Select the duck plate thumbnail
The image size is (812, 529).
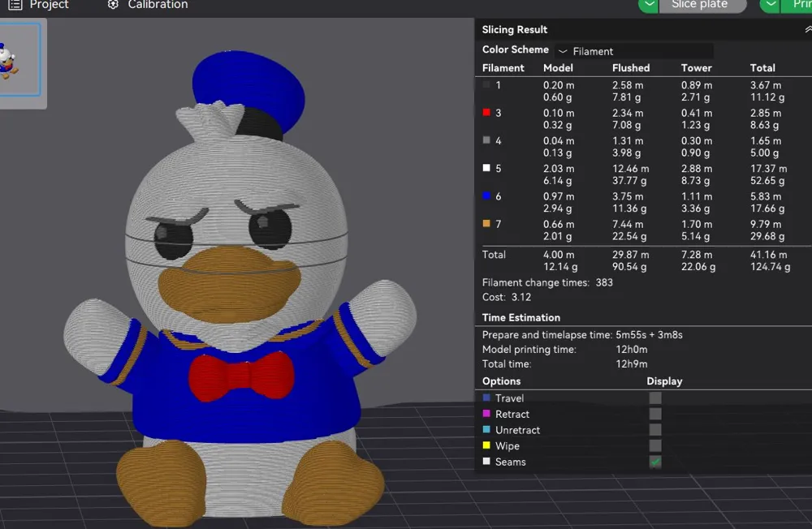tap(19, 59)
